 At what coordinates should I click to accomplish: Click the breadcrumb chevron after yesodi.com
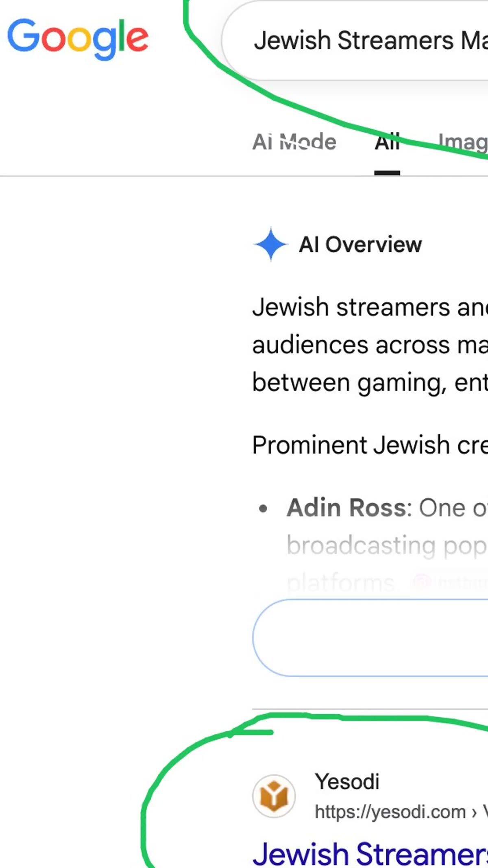point(474,813)
